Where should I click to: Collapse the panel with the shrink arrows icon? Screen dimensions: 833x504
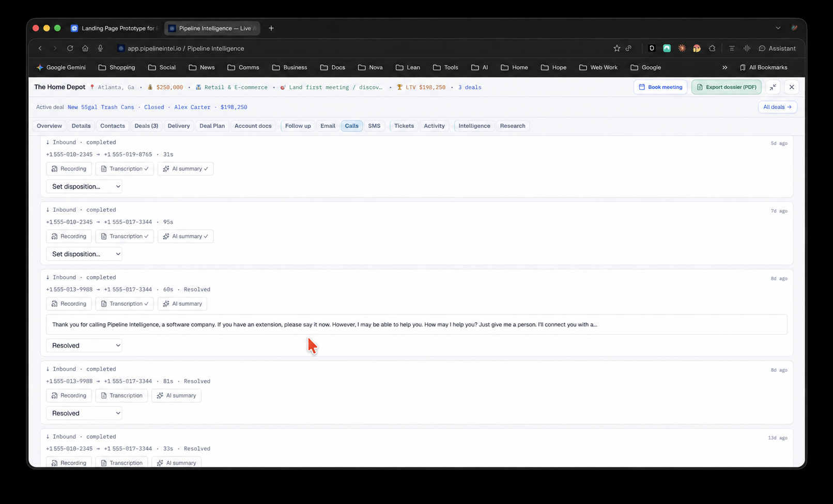point(773,87)
